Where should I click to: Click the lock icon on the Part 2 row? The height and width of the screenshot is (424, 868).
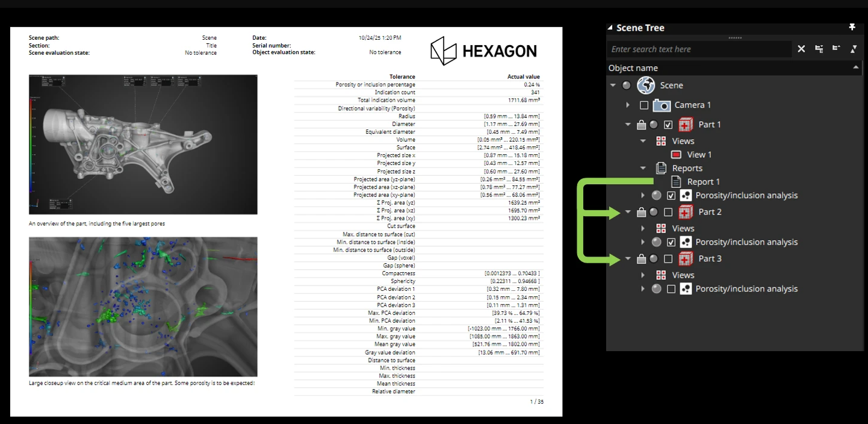coord(642,212)
